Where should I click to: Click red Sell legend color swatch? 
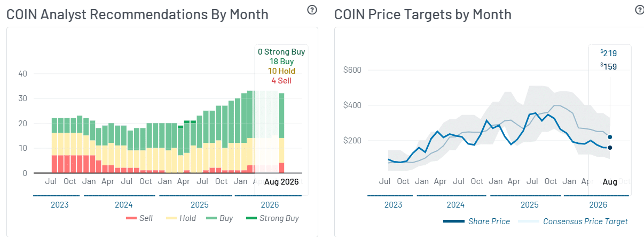(131, 219)
